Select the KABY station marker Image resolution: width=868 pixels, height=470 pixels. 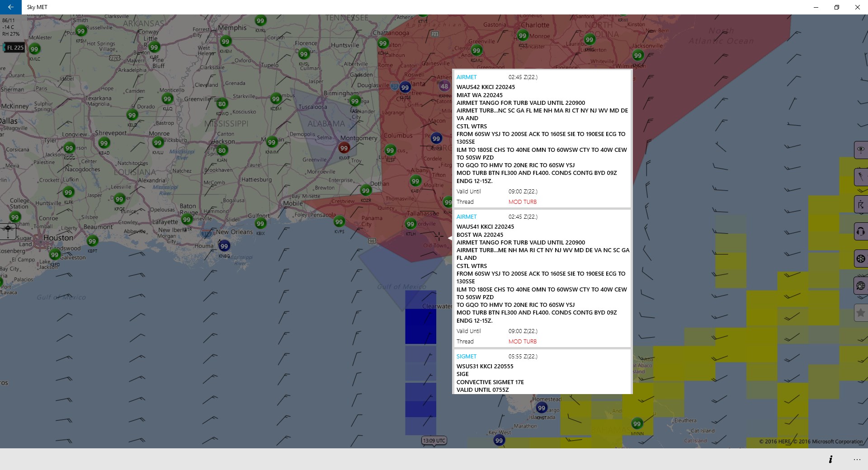point(415,181)
